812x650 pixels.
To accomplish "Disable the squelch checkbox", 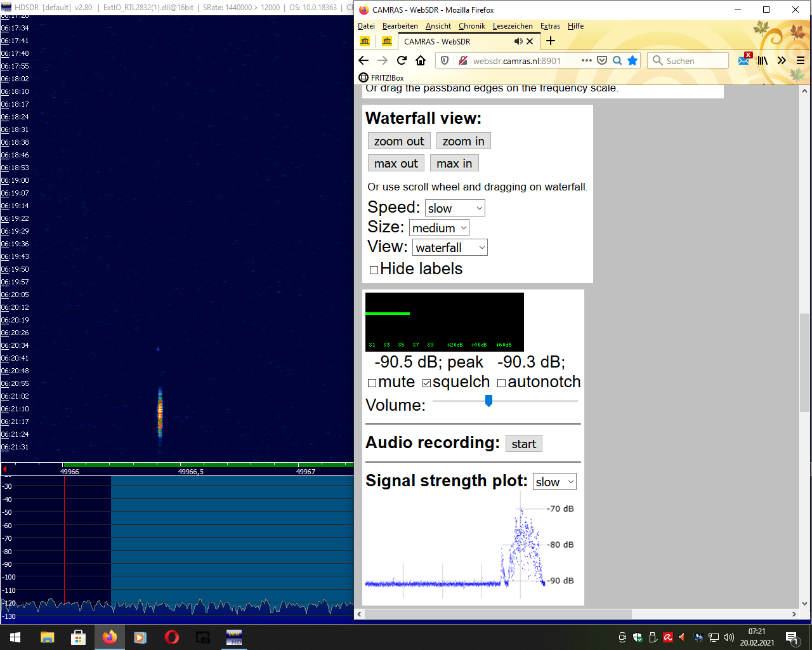I will 426,383.
